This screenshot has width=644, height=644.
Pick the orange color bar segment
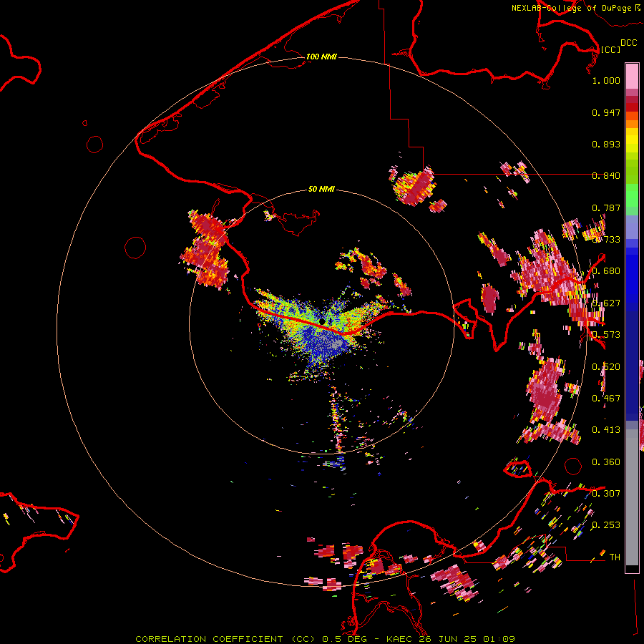[632, 124]
